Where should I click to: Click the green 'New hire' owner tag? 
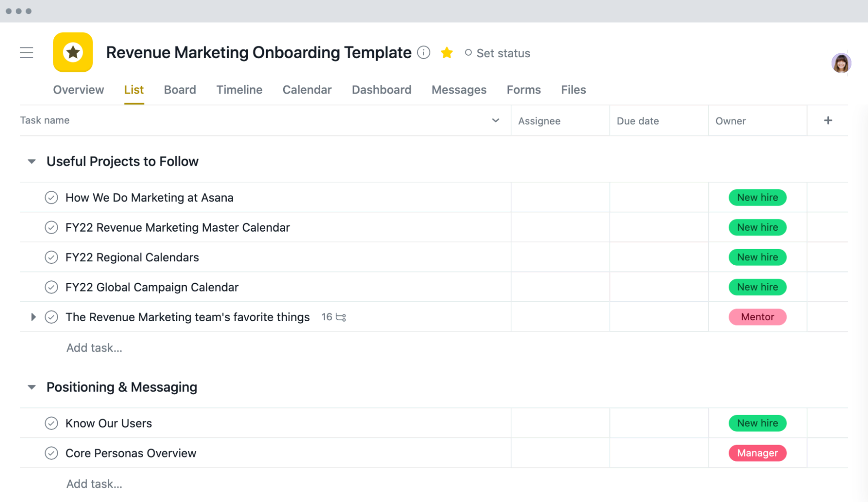[757, 197]
